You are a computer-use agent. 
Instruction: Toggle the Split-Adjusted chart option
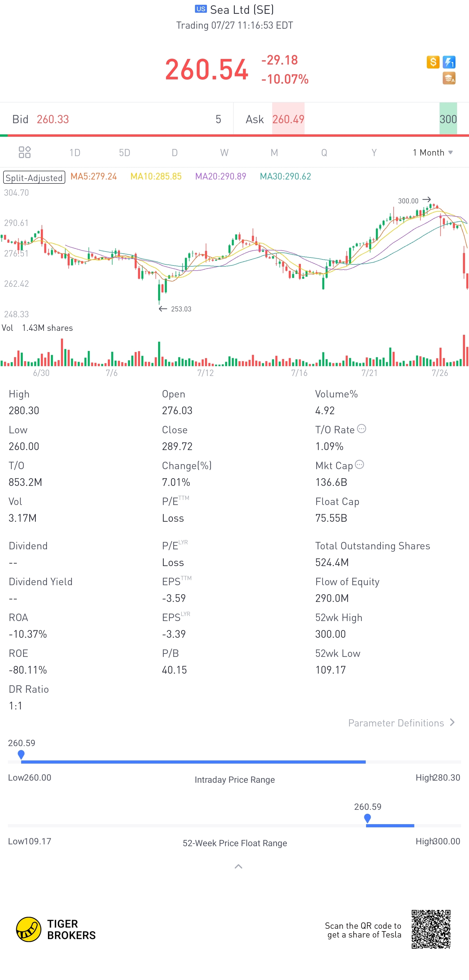pos(34,177)
